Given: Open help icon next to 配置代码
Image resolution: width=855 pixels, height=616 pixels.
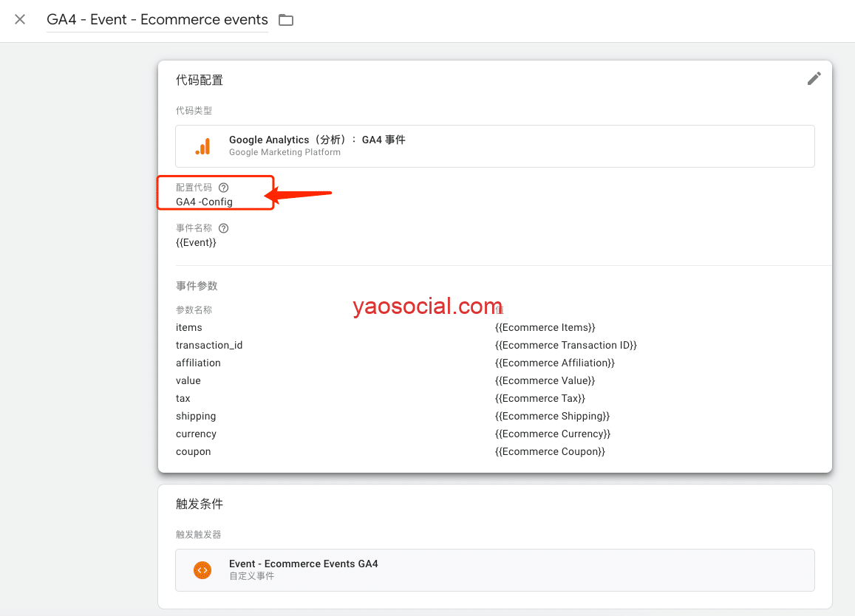Looking at the screenshot, I should [x=224, y=188].
